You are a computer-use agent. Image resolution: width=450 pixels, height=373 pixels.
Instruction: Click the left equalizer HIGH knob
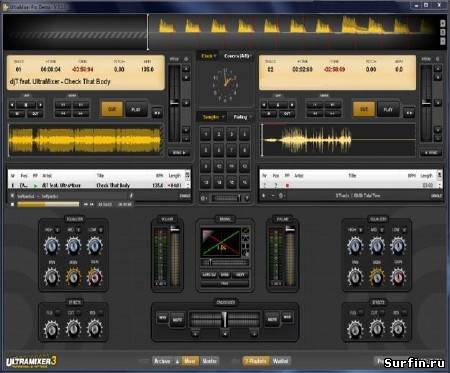(51, 246)
